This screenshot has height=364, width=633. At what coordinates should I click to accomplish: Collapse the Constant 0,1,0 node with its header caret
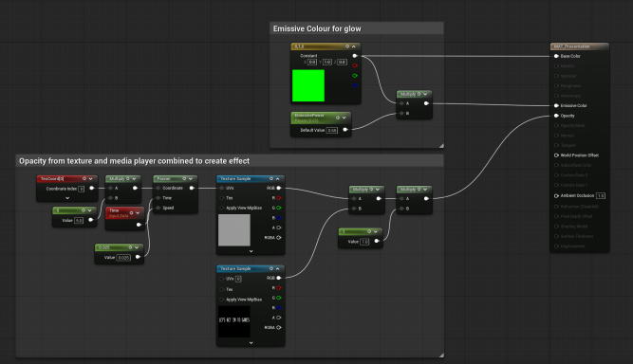(x=354, y=46)
